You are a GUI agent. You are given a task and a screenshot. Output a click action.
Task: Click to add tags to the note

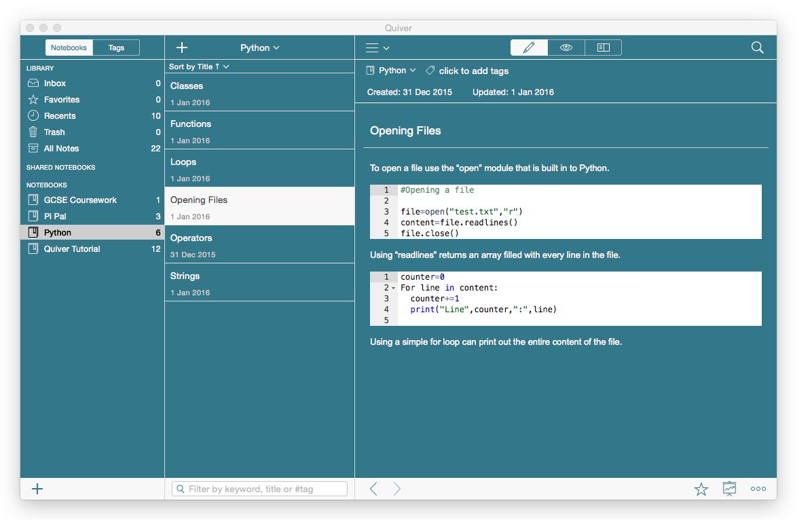[x=474, y=71]
